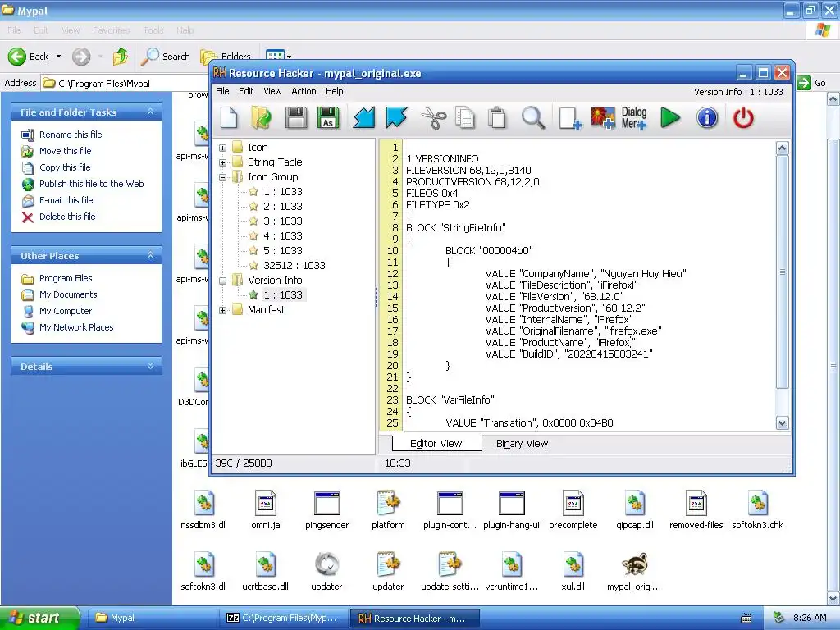The width and height of the screenshot is (840, 630).
Task: Select the 32512 : 1033 icon group item
Action: (x=294, y=266)
